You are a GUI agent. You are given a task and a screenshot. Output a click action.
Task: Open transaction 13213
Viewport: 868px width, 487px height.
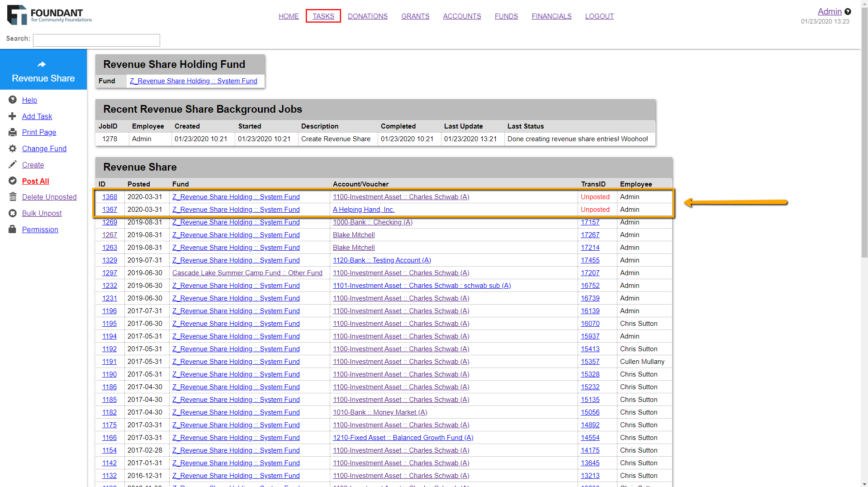click(x=590, y=476)
